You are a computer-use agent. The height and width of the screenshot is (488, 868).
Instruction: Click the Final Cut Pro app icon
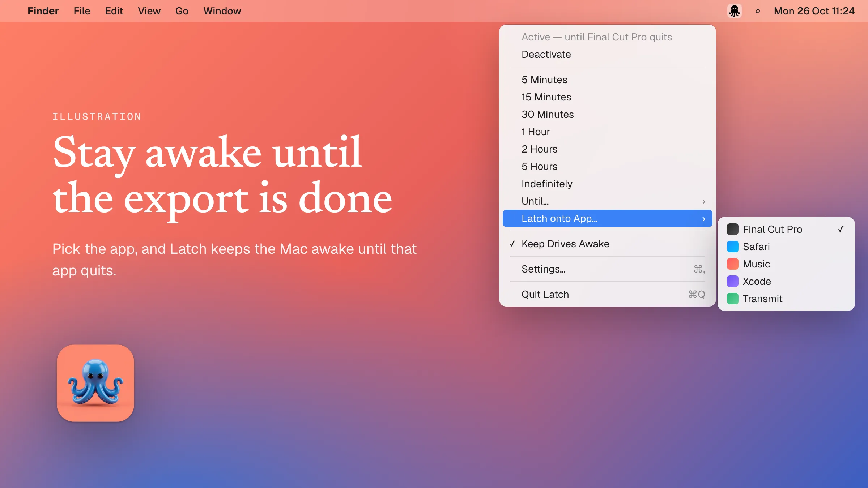tap(732, 229)
